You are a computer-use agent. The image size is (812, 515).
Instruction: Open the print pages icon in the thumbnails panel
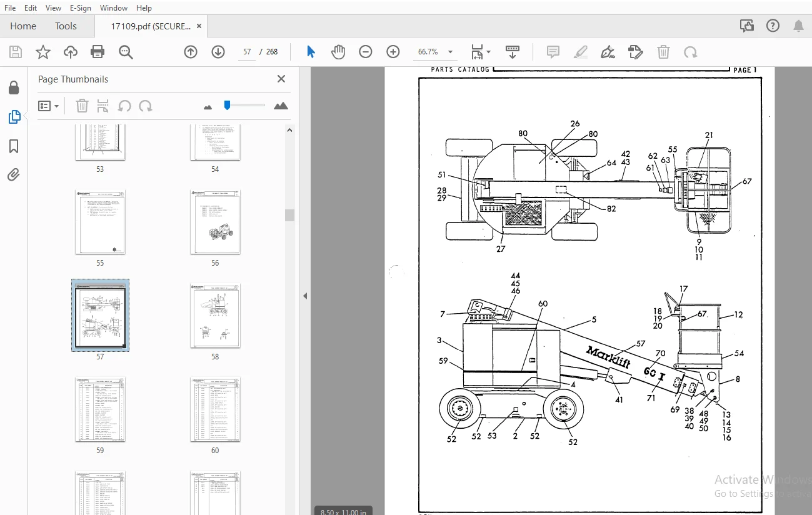[x=103, y=106]
